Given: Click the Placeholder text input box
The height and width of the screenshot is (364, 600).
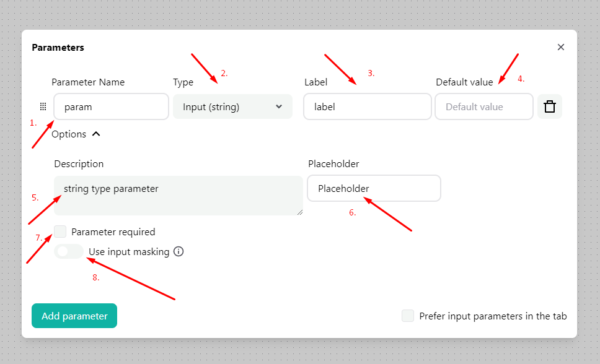Looking at the screenshot, I should (374, 188).
